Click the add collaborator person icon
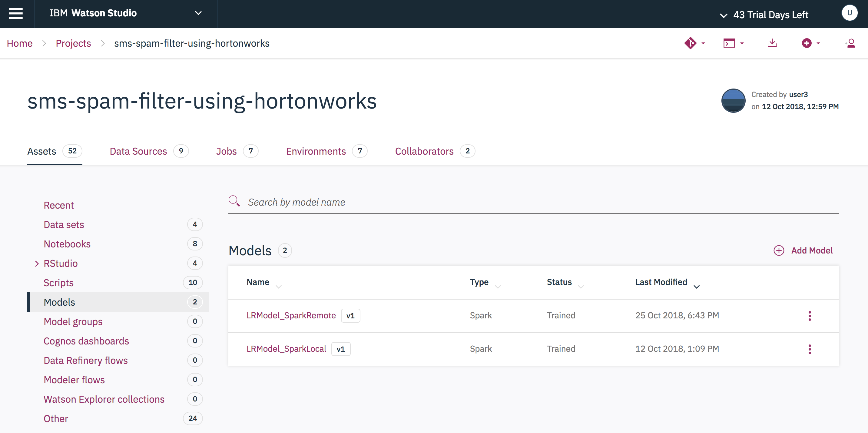This screenshot has height=433, width=868. (850, 43)
